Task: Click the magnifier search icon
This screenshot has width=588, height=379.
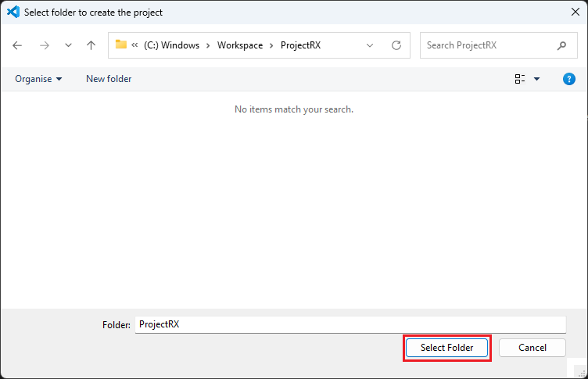Action: (561, 46)
